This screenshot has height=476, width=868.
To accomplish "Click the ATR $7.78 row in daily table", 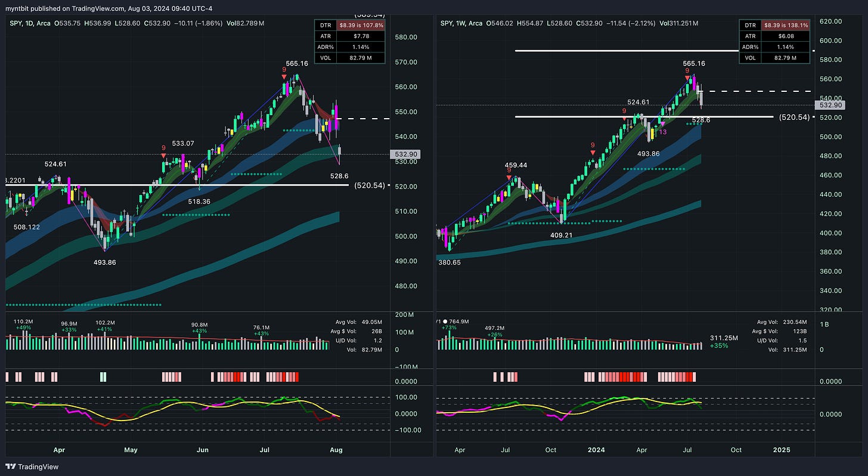I will tap(350, 36).
